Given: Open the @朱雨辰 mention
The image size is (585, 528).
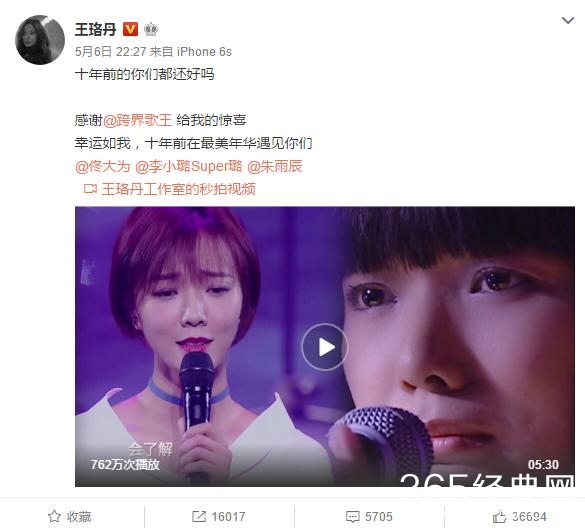Looking at the screenshot, I should [x=275, y=166].
